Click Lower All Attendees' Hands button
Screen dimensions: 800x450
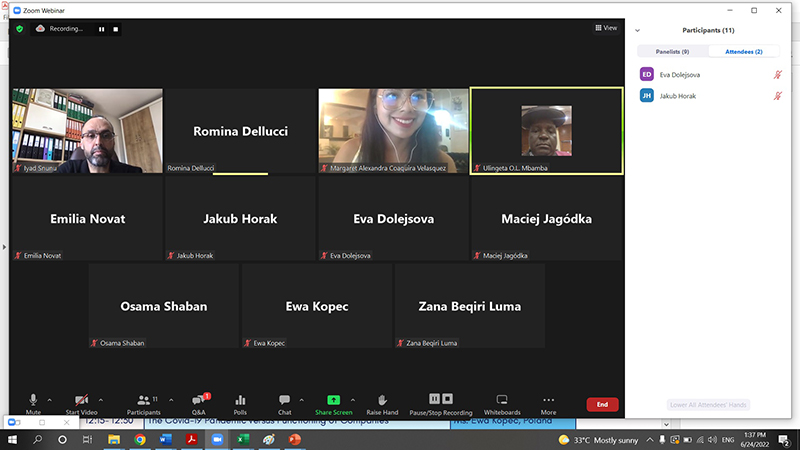[x=709, y=405]
